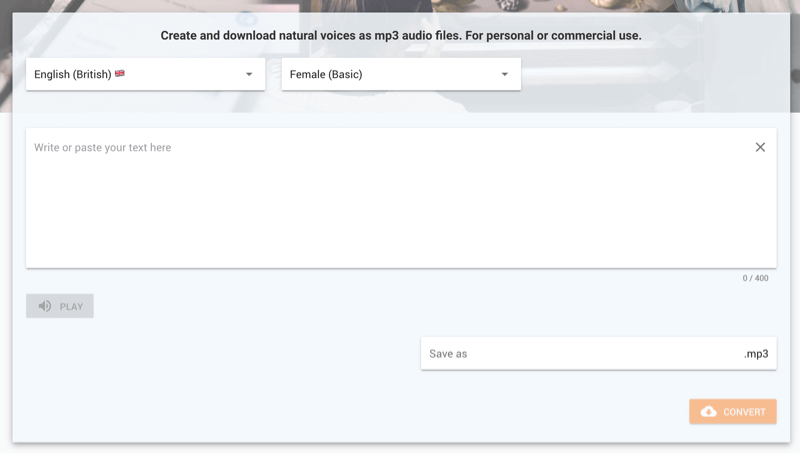This screenshot has height=454, width=800.
Task: Click the speaker icon on Play button
Action: tap(45, 306)
